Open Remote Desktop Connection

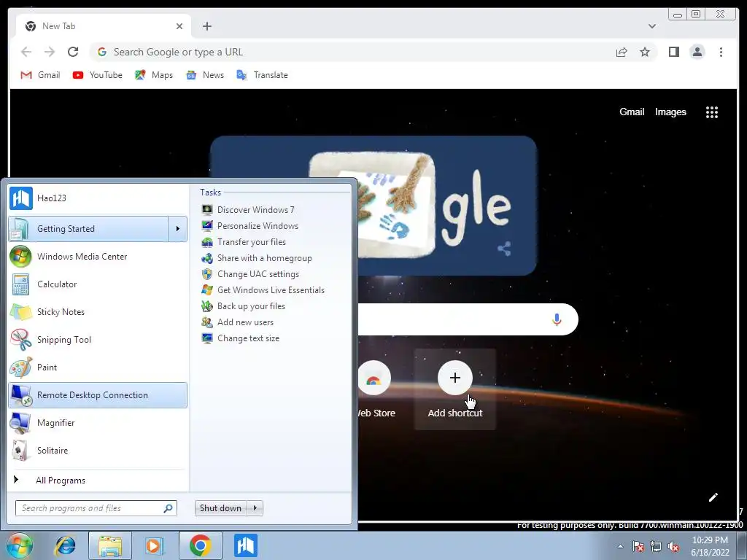(x=98, y=395)
